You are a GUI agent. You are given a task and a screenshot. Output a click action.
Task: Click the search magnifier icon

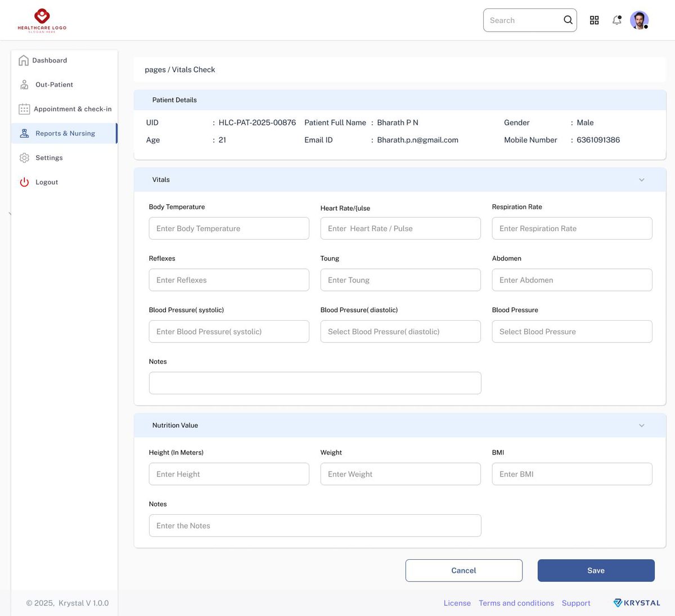point(568,20)
